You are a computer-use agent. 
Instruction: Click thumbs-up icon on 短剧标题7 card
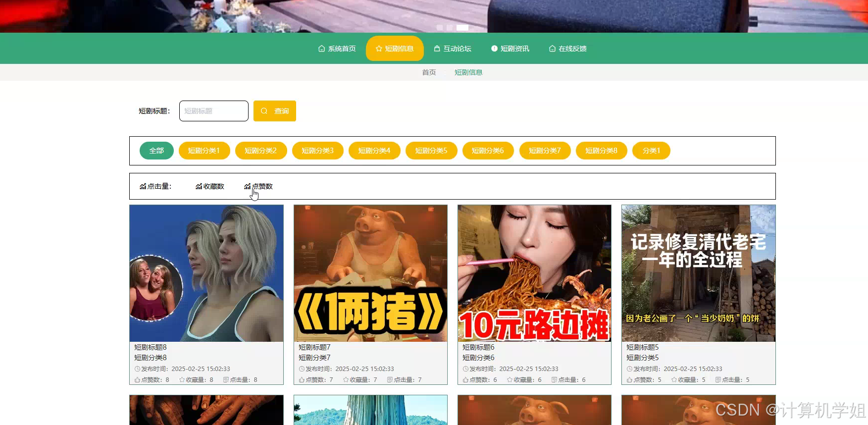(x=302, y=380)
